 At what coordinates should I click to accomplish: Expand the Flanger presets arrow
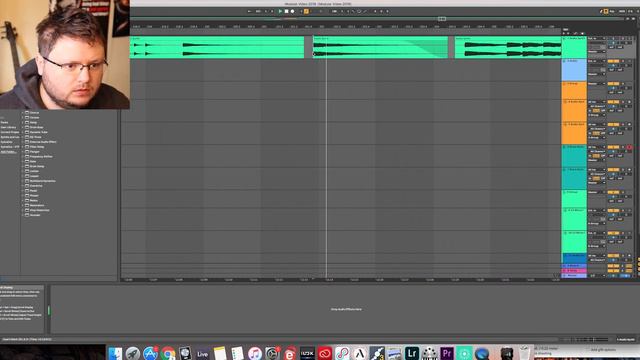23,152
